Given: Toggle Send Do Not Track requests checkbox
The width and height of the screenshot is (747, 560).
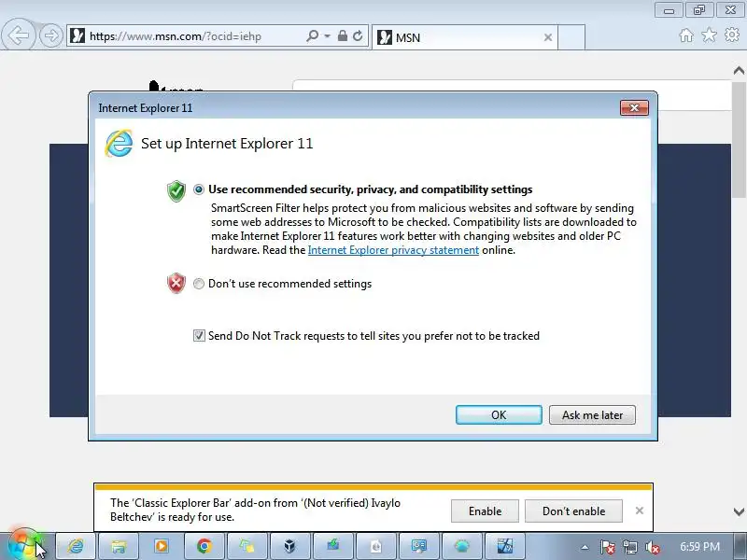Looking at the screenshot, I should (x=199, y=336).
